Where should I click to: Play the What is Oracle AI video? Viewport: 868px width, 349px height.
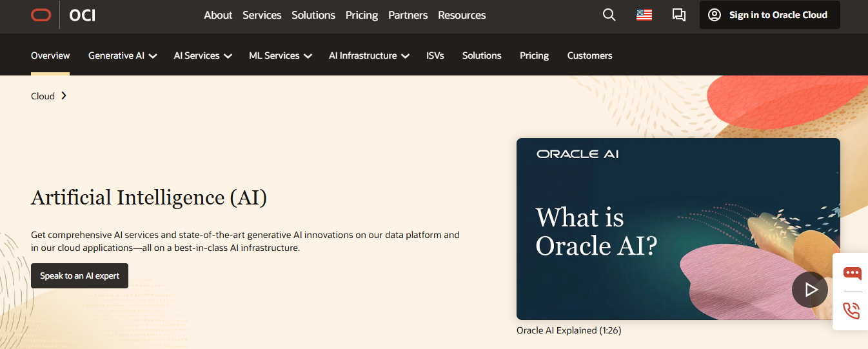[x=810, y=290]
